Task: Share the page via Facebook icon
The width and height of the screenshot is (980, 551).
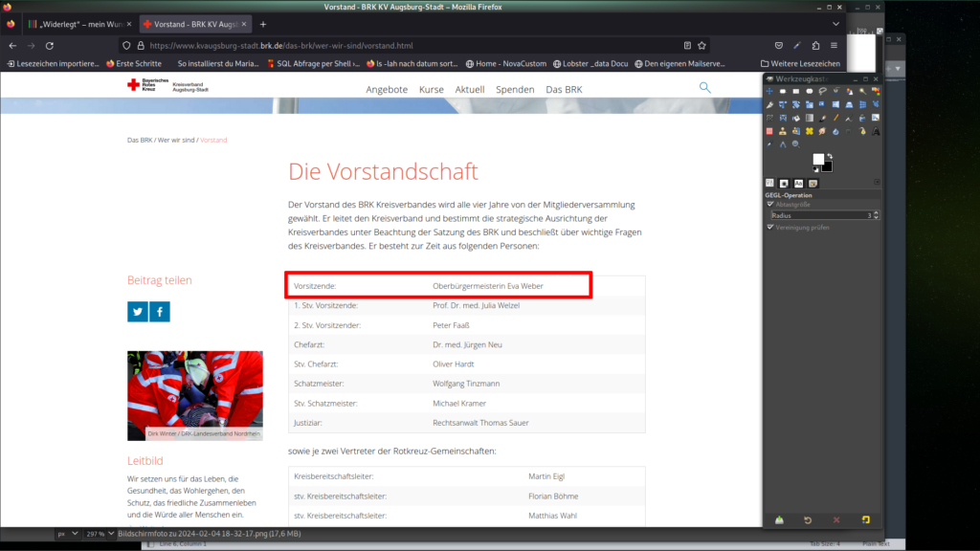Action: pyautogui.click(x=160, y=311)
